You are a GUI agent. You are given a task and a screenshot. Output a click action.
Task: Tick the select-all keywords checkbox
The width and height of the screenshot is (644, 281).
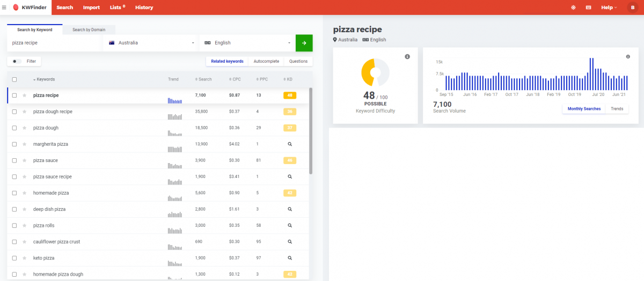(14, 79)
